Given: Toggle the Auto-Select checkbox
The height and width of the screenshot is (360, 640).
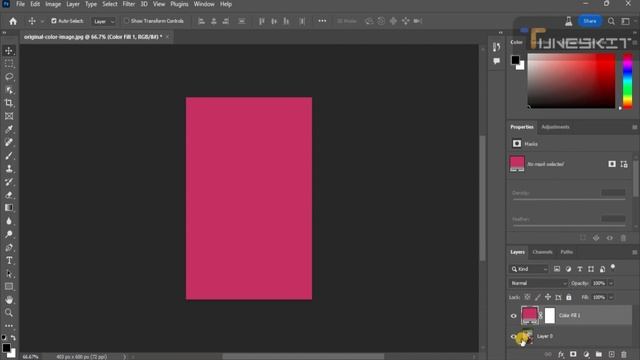Looking at the screenshot, I should (x=54, y=21).
